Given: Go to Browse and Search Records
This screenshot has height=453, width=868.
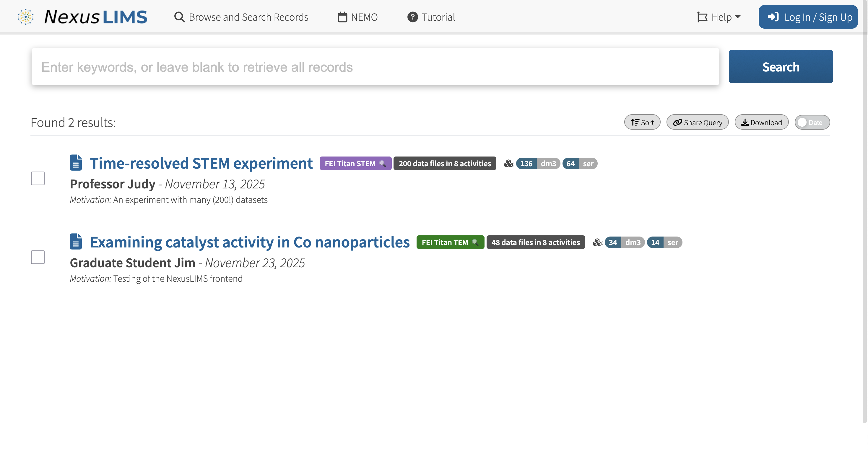Looking at the screenshot, I should click(241, 17).
